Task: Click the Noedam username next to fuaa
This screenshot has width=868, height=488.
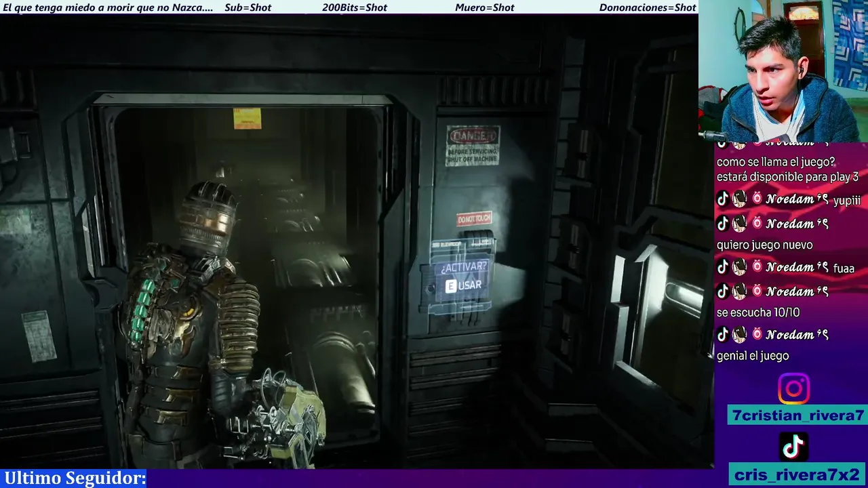Action: (x=797, y=268)
